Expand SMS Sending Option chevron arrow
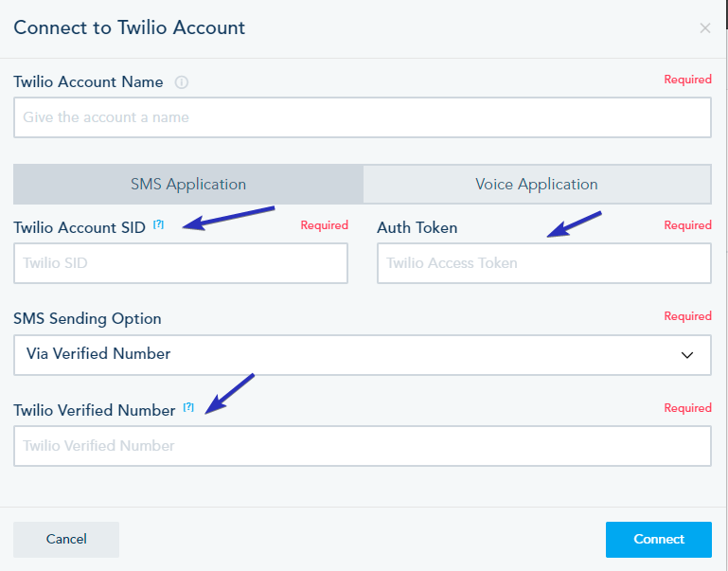Viewport: 728px width, 571px height. coord(687,354)
